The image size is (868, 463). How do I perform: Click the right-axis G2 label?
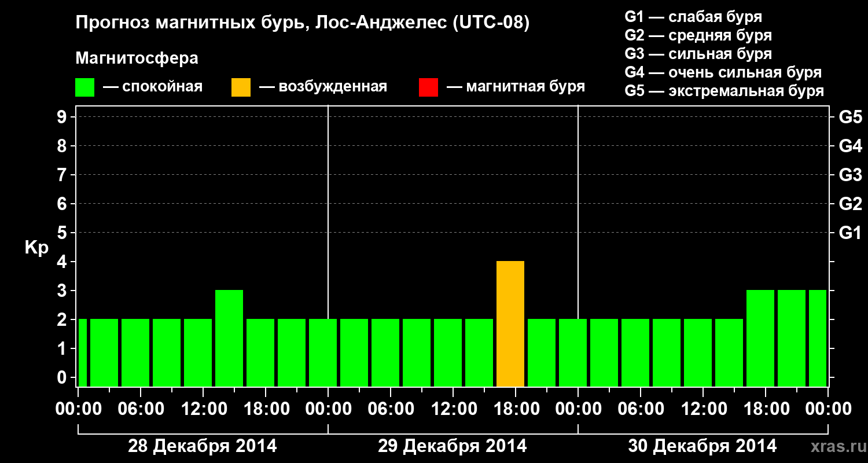pyautogui.click(x=850, y=204)
